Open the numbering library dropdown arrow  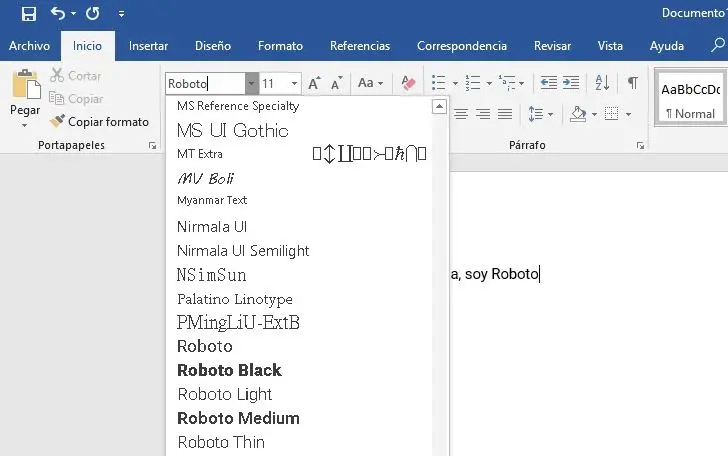[489, 84]
